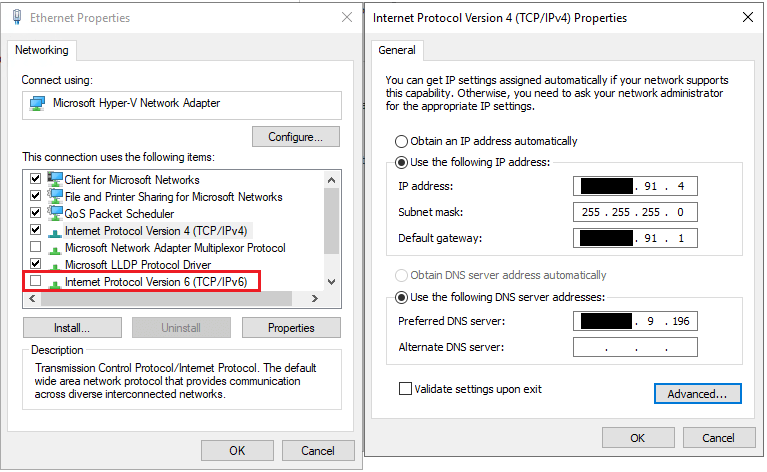Click the Subnet mask input field
Viewport: 767px width, 472px height.
(x=635, y=212)
